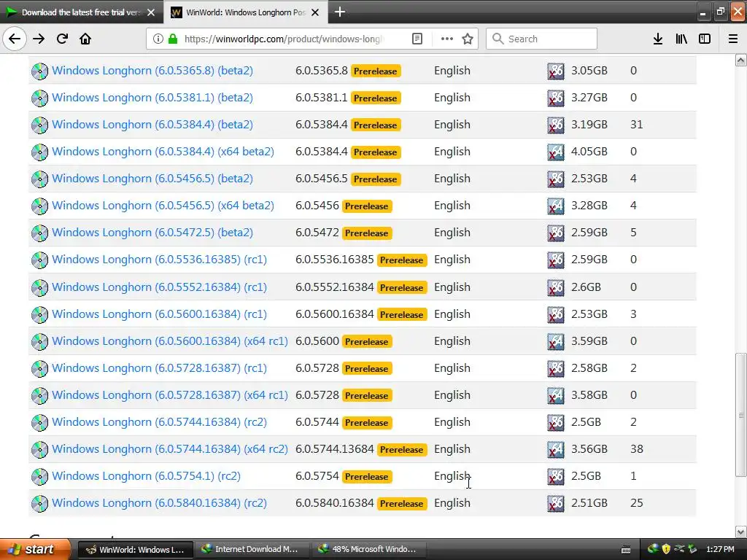Open the Firefox home page
The height and width of the screenshot is (560, 747).
(85, 39)
